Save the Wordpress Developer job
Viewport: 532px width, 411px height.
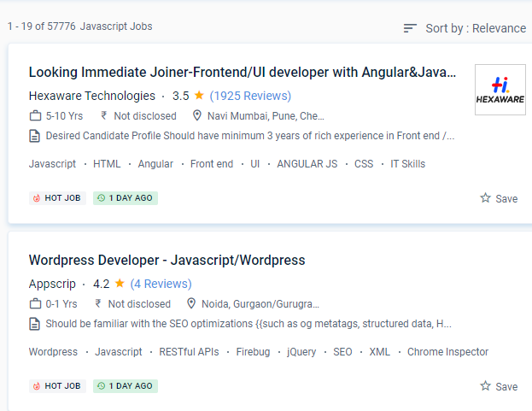(499, 386)
